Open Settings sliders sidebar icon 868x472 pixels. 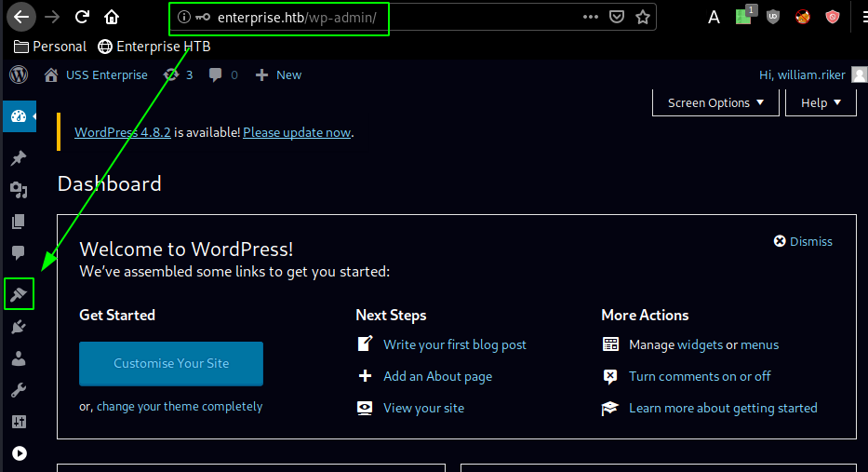[19, 422]
